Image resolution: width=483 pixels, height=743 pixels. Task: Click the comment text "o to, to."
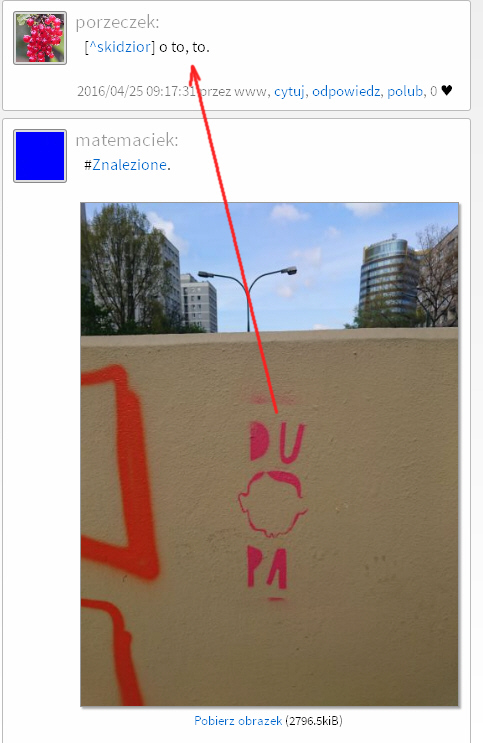pyautogui.click(x=184, y=47)
